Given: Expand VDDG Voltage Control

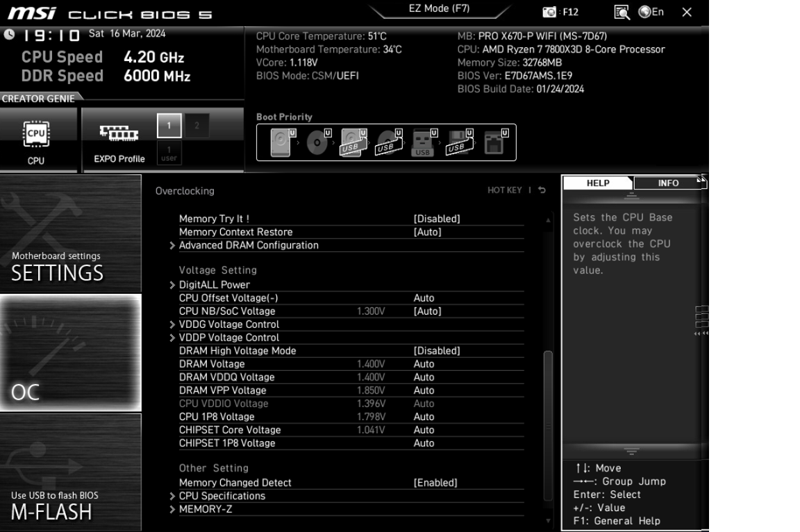Looking at the screenshot, I should tap(228, 324).
